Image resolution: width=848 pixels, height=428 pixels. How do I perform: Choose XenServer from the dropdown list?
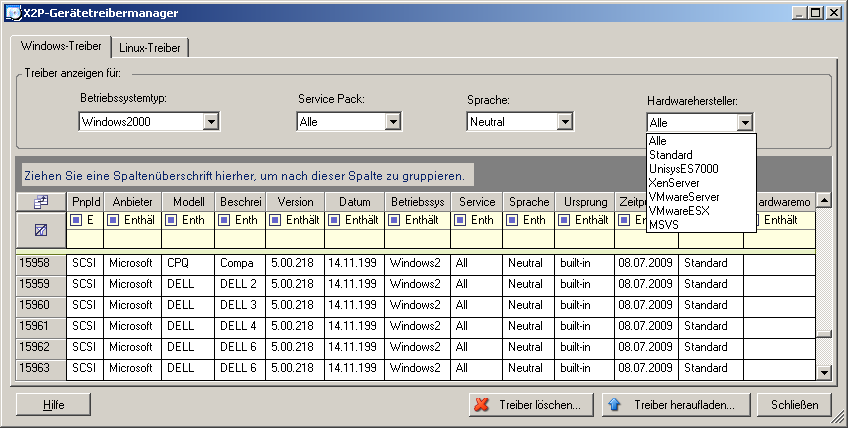tap(701, 183)
